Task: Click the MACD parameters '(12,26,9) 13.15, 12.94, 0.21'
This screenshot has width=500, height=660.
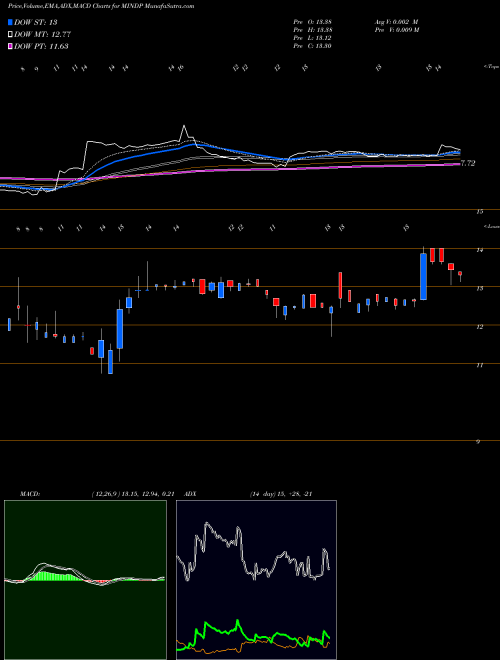Action: coord(133,494)
